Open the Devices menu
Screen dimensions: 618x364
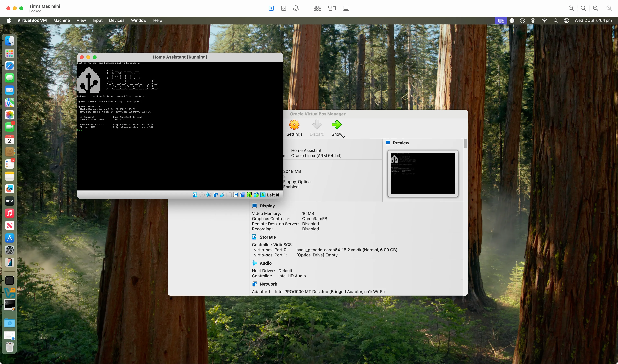(x=117, y=20)
